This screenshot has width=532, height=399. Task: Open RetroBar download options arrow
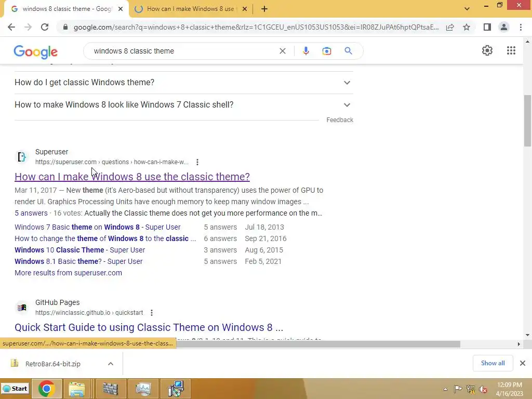coord(111,364)
